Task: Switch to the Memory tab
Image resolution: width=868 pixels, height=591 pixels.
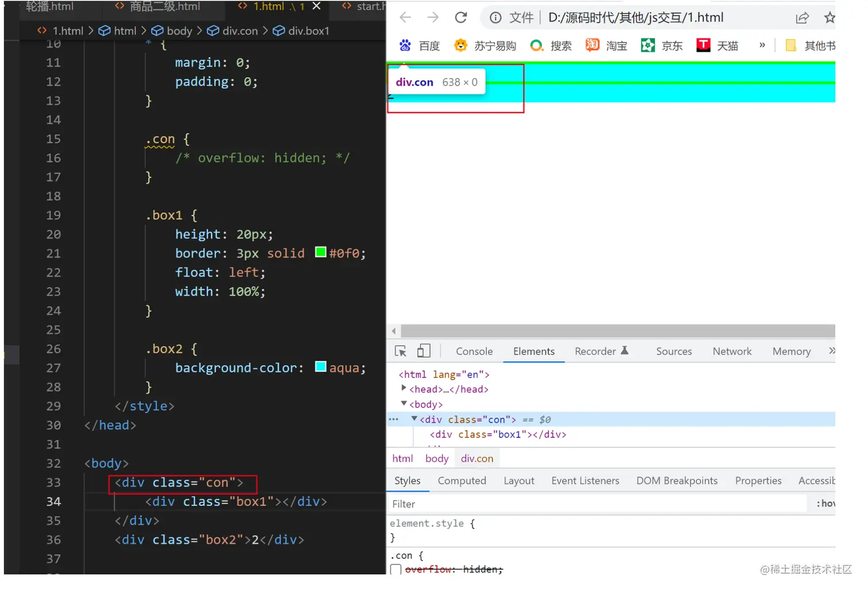Action: point(792,351)
